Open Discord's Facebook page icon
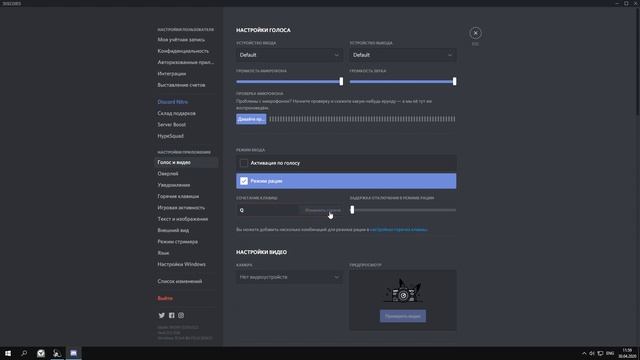This screenshot has width=640, height=360. tap(171, 316)
